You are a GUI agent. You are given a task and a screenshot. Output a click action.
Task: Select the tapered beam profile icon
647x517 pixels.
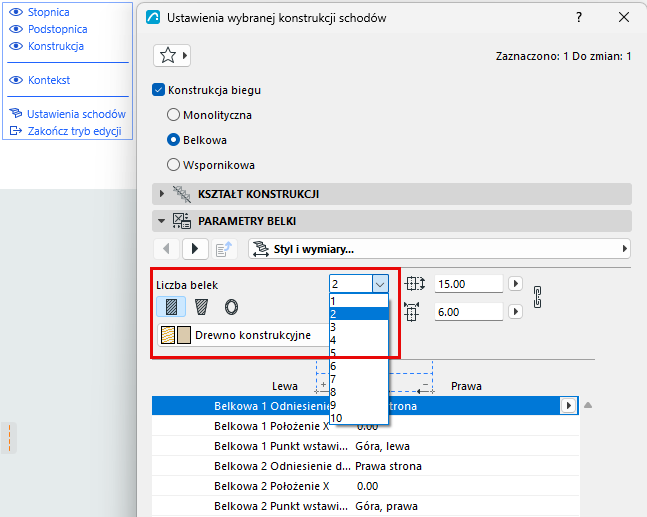click(x=201, y=307)
